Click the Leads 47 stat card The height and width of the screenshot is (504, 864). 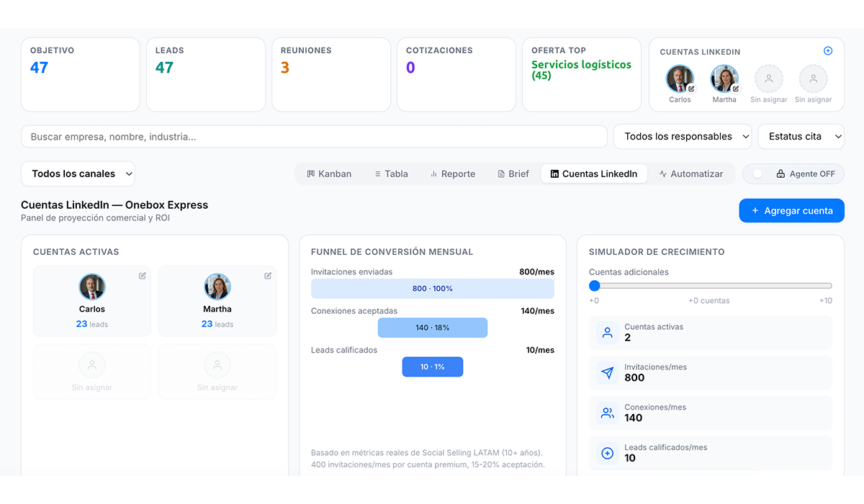[x=206, y=74]
